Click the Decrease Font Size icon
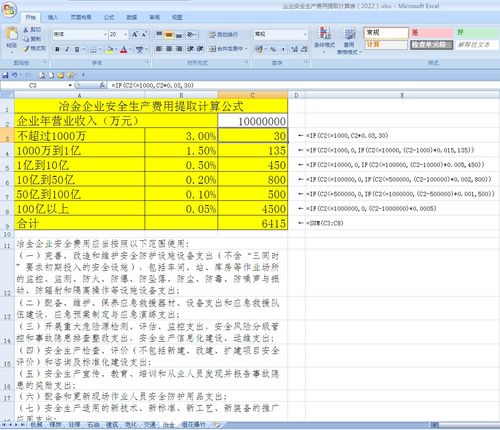The image size is (500, 430). pyautogui.click(x=144, y=34)
